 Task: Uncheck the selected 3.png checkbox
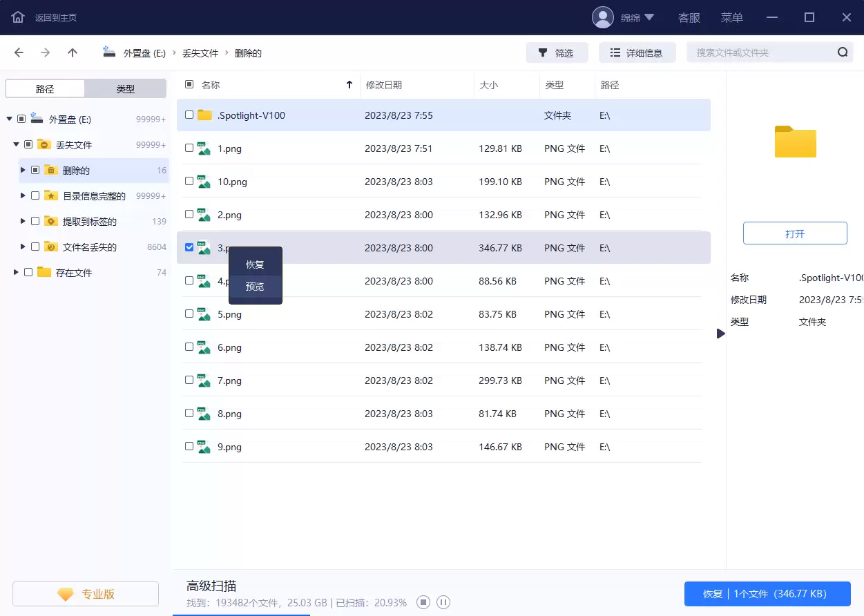[x=189, y=247]
